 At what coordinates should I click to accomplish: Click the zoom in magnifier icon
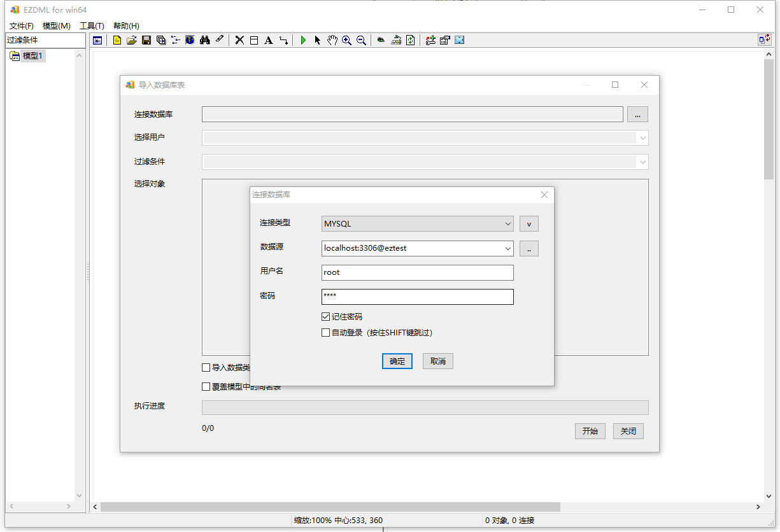(x=346, y=40)
